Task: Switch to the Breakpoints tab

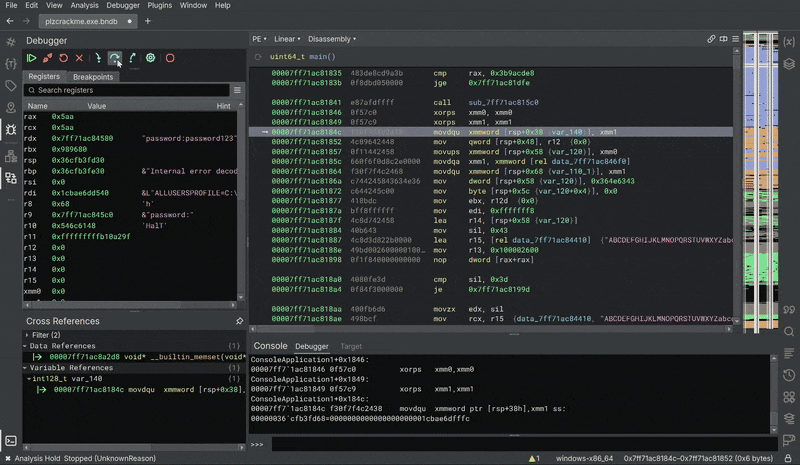Action: [93, 76]
